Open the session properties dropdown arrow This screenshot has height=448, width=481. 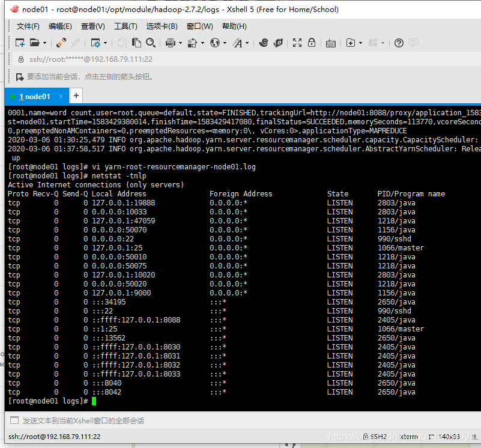(x=106, y=43)
